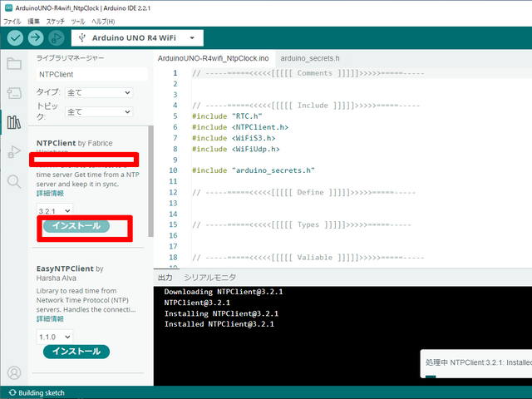Open the Search magnifier in sidebar
Screen dimensions: 532x399
13,180
